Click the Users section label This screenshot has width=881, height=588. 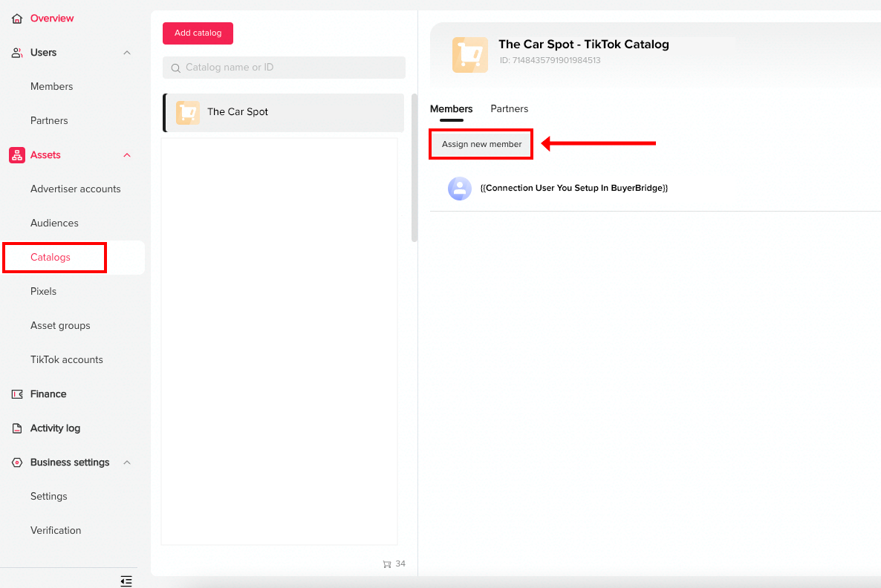pyautogui.click(x=43, y=53)
